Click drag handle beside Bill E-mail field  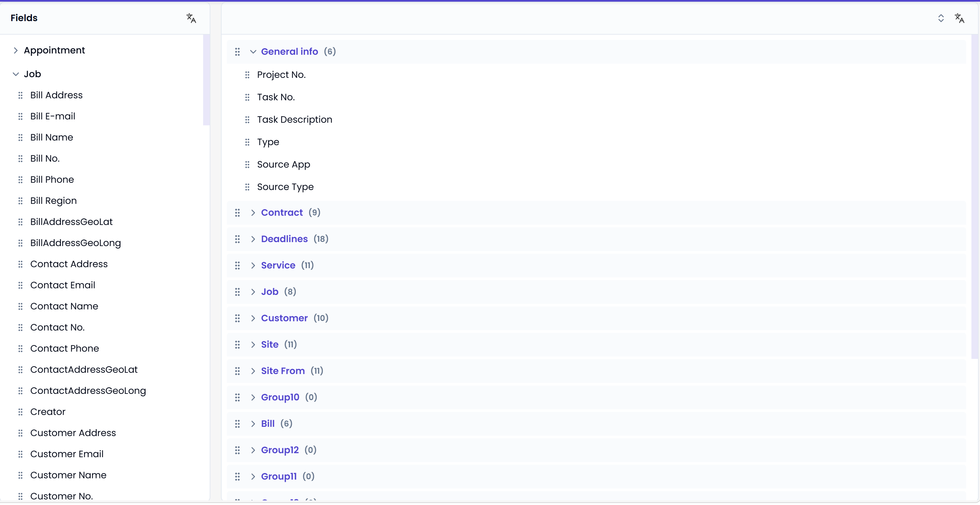coord(20,116)
